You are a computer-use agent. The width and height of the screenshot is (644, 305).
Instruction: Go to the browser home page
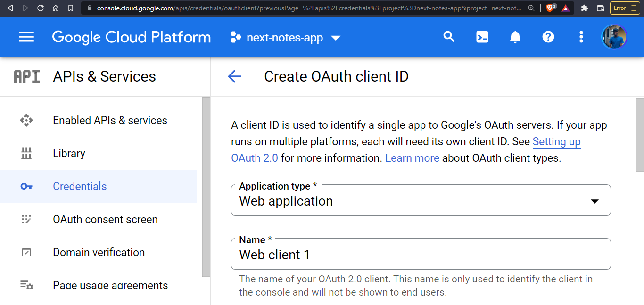tap(56, 8)
